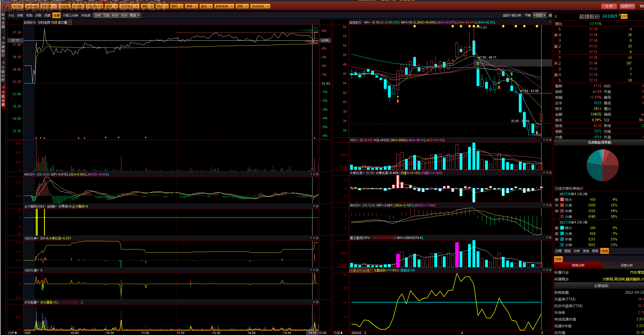The image size is (644, 335).
Task: Click the red 大单 buy order swatch
Action: click(562, 205)
